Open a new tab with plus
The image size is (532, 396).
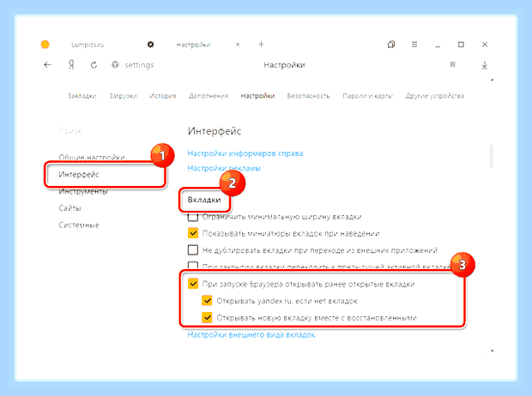pos(261,44)
